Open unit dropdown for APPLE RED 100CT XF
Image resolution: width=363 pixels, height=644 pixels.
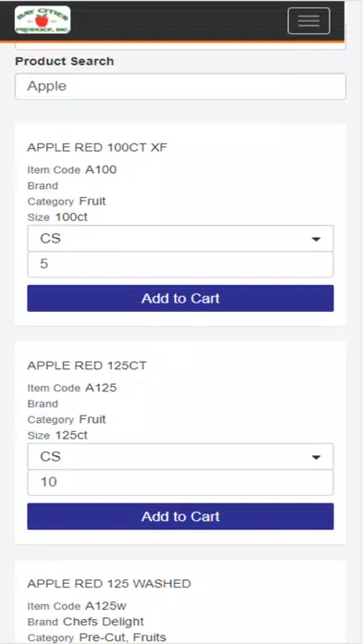[181, 238]
